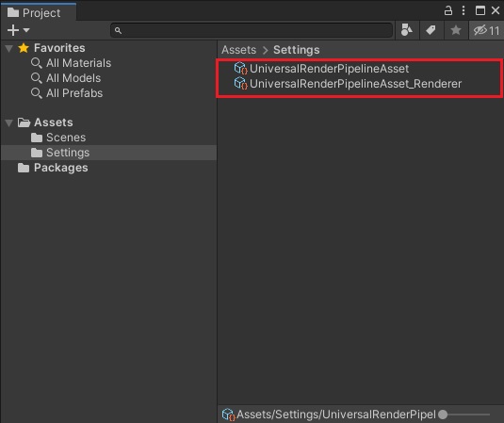The width and height of the screenshot is (504, 423).
Task: Select Favorites in the tree
Action: click(59, 48)
